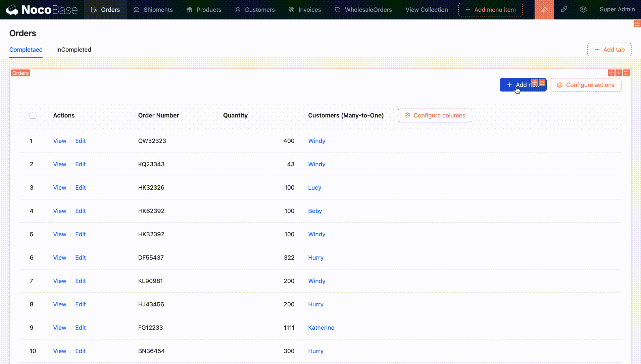Switch to the InCompleted tab

[x=73, y=50]
